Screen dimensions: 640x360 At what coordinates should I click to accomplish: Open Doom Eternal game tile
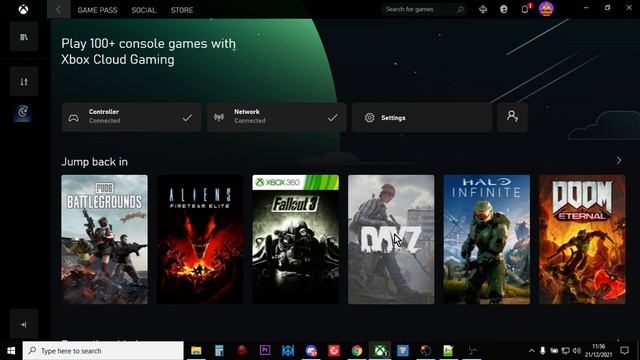coord(582,239)
